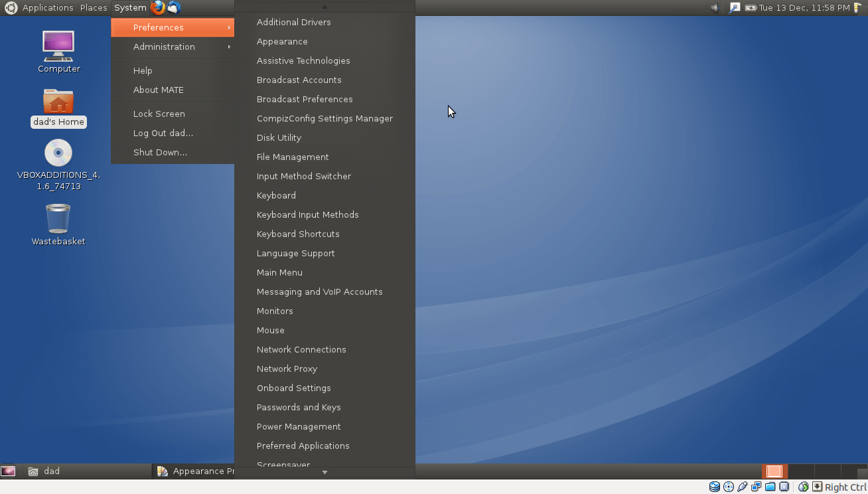Screen dimensions: 868x494
Task: Open Help from System menu
Action: click(x=173, y=70)
